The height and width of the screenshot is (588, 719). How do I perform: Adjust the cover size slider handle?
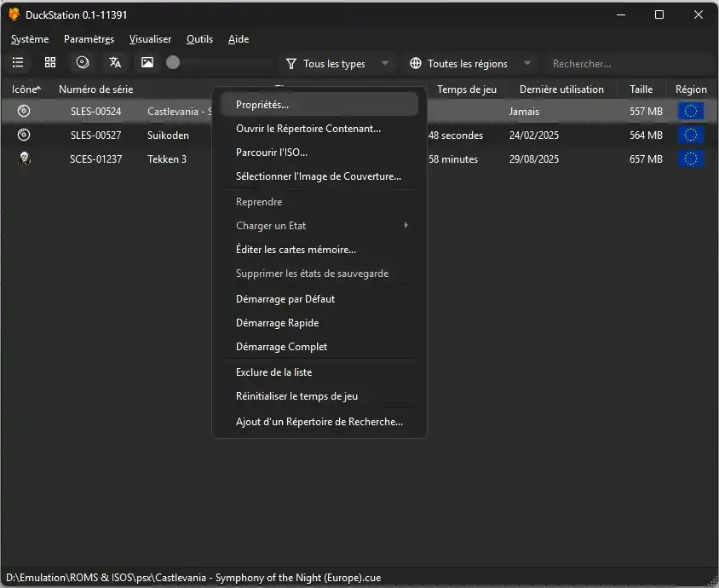click(173, 63)
